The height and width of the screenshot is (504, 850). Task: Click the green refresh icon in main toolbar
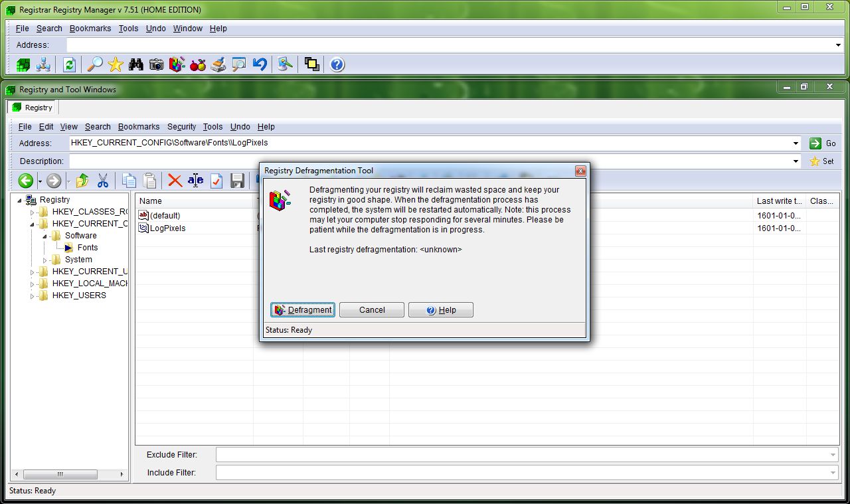click(x=69, y=64)
